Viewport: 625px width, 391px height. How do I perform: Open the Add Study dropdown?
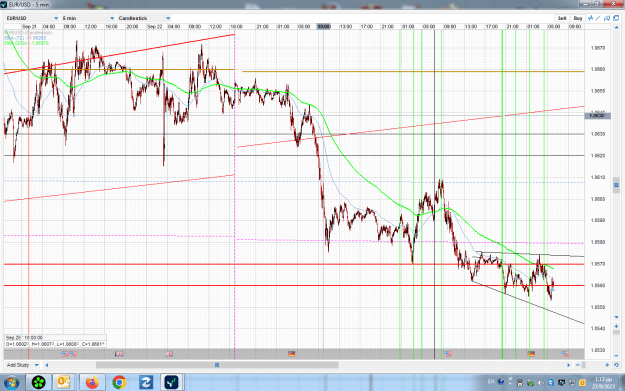22,365
